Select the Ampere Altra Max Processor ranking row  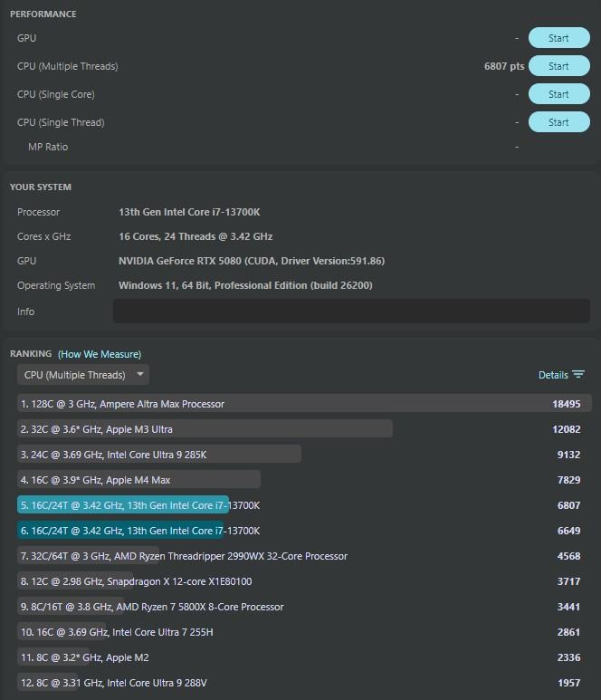304,404
